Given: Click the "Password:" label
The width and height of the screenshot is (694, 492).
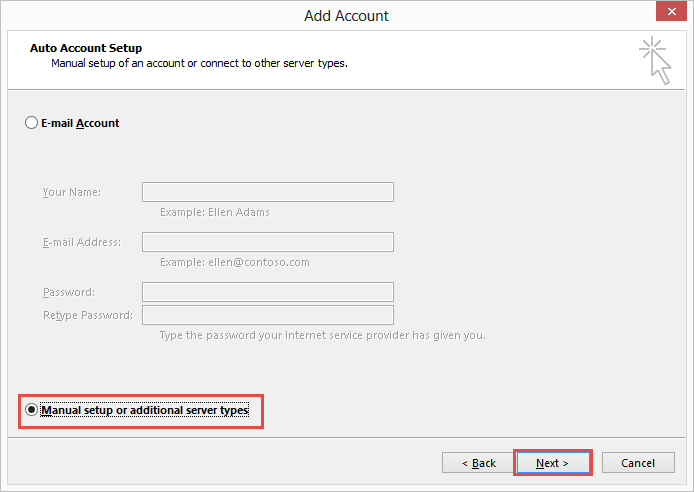Looking at the screenshot, I should (x=69, y=292).
